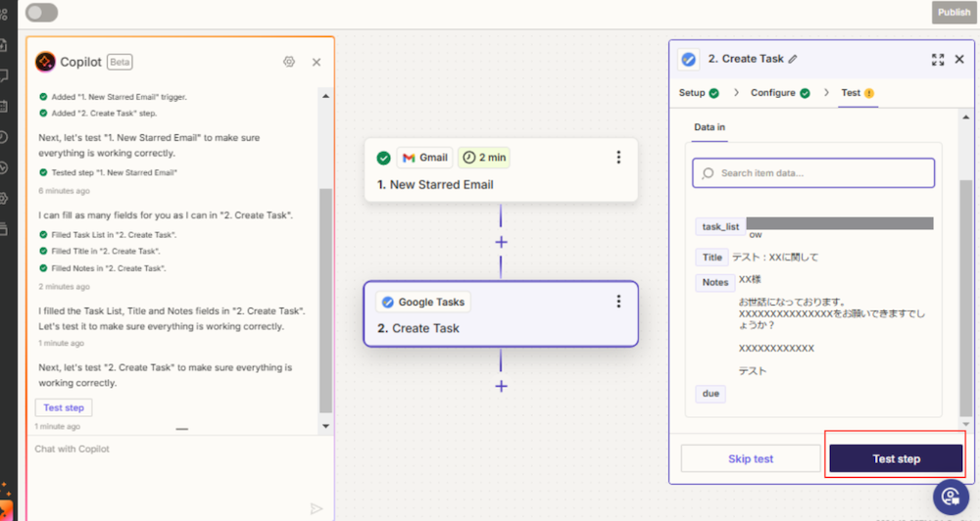Click the Copilot chat scrollbar down arrow
Image resolution: width=980 pixels, height=521 pixels.
[325, 426]
